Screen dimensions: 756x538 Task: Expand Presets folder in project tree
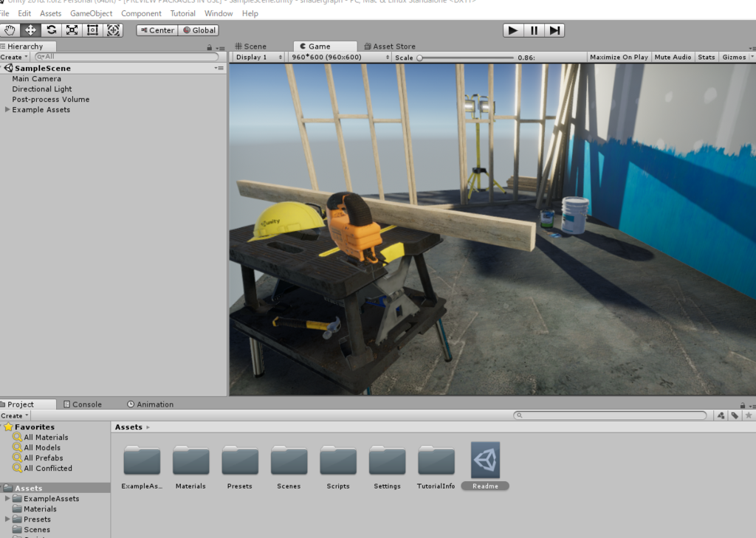pos(7,520)
